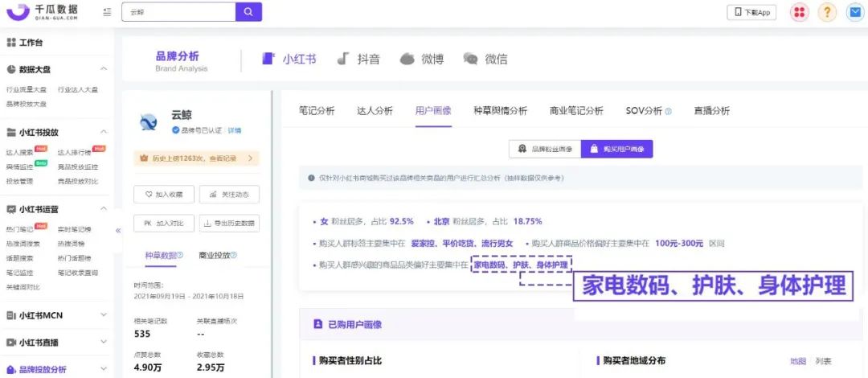Collapse the 小红书运营 section
This screenshot has height=378, width=868.
click(x=104, y=209)
